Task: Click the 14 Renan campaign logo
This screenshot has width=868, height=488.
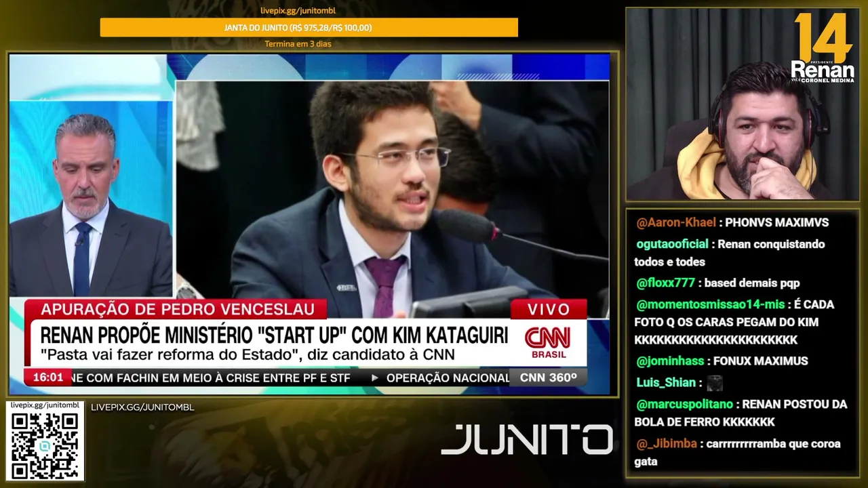Action: click(823, 47)
